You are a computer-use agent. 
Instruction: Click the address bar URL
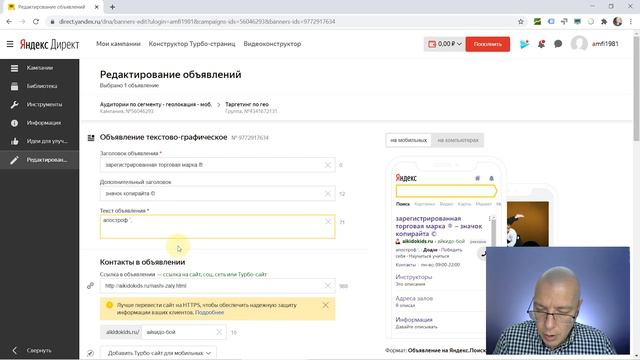coord(197,22)
